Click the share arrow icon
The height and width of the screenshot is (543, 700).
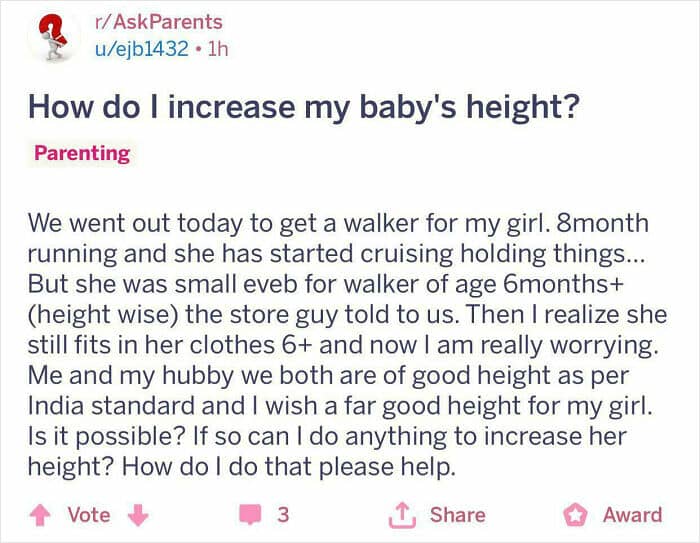pos(402,515)
